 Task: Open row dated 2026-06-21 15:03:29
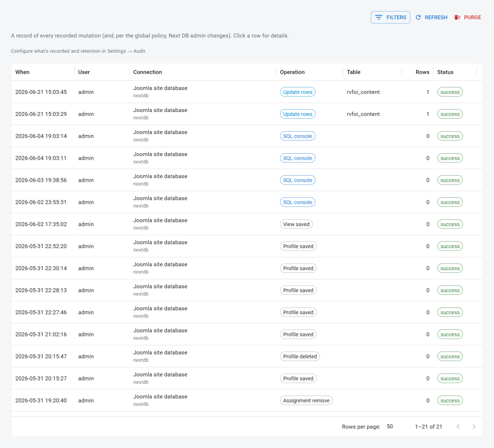click(246, 114)
